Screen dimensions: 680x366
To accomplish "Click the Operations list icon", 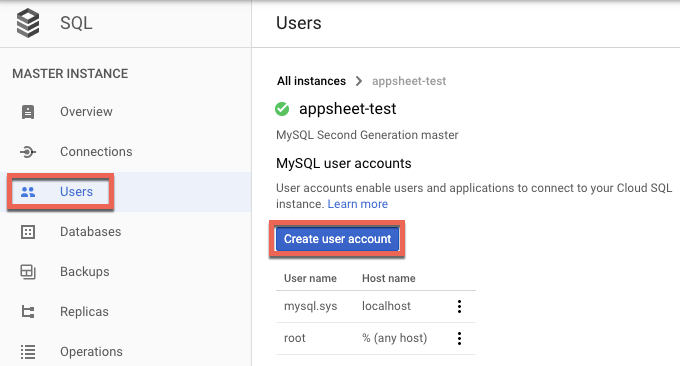I will (x=28, y=352).
